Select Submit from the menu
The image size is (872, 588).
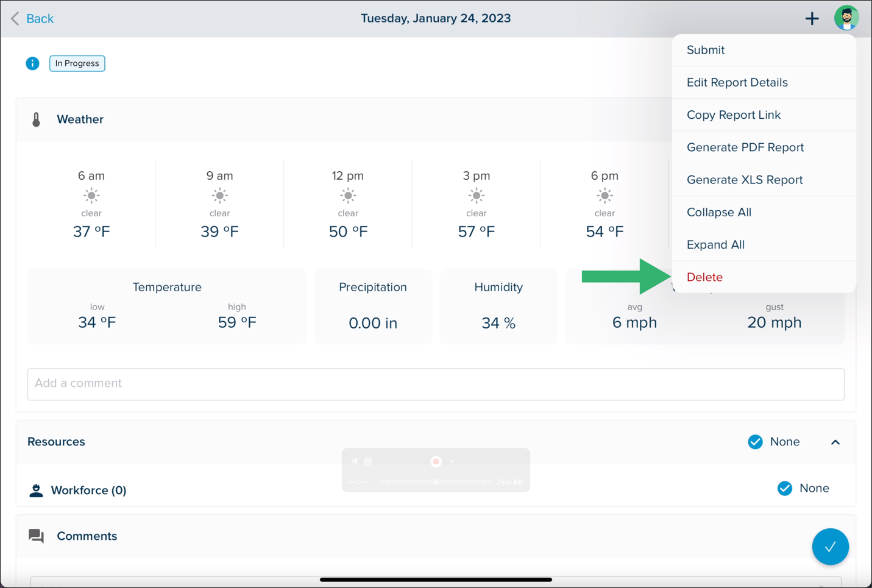(764, 50)
